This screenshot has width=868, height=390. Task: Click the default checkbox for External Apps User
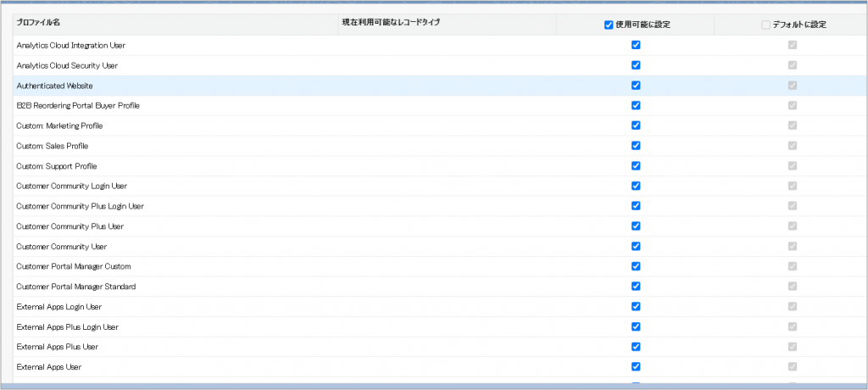click(x=793, y=367)
